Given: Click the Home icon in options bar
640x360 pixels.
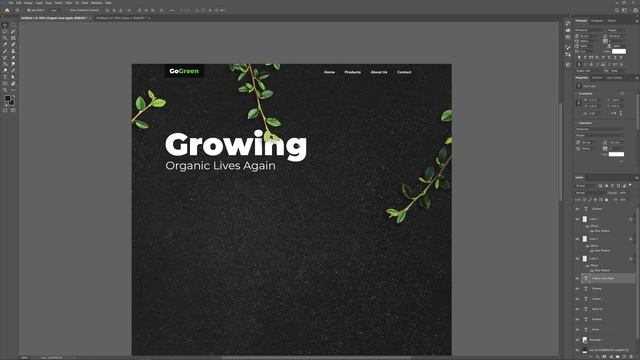Looking at the screenshot, I should click(7, 10).
